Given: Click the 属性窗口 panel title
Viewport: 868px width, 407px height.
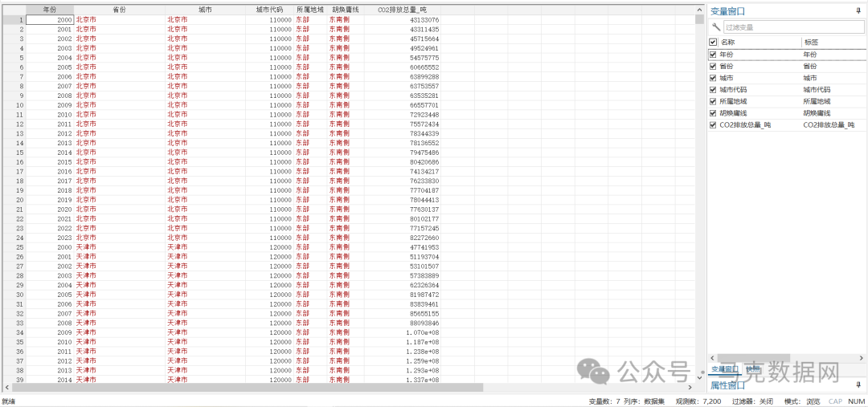Looking at the screenshot, I should click(727, 385).
